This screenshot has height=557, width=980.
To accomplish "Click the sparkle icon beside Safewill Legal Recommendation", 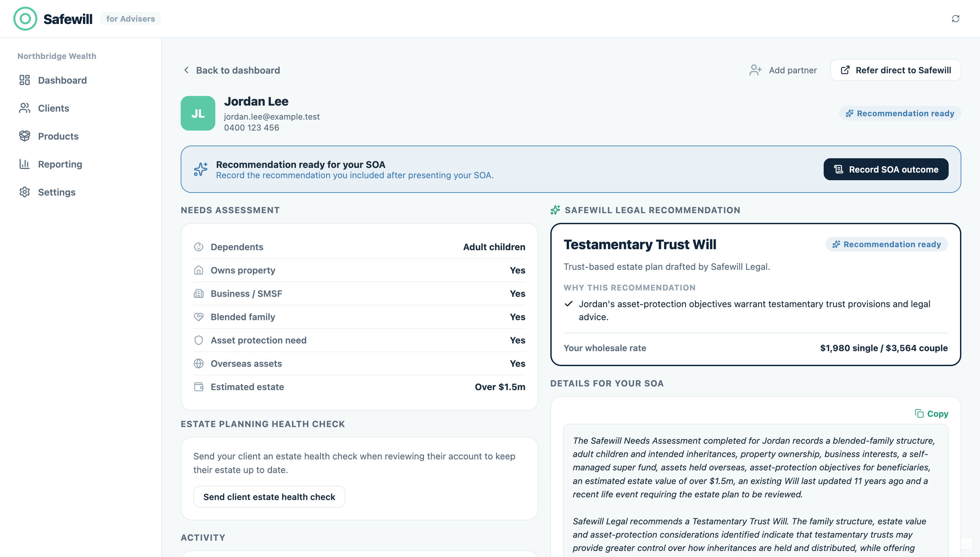I will tap(555, 210).
